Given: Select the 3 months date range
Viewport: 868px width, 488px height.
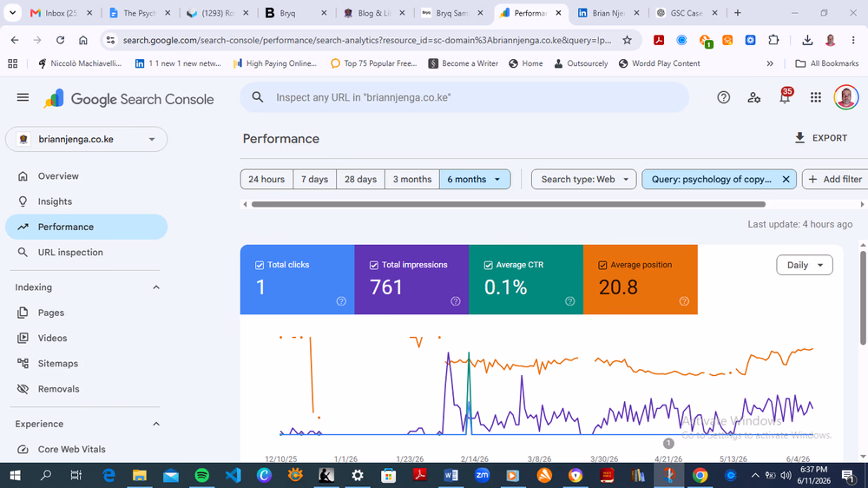Looking at the screenshot, I should click(x=411, y=180).
